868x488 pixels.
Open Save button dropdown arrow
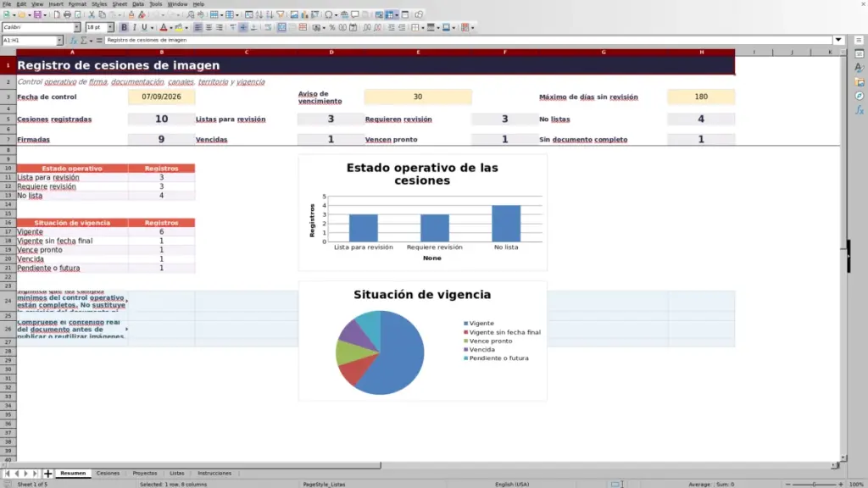45,15
